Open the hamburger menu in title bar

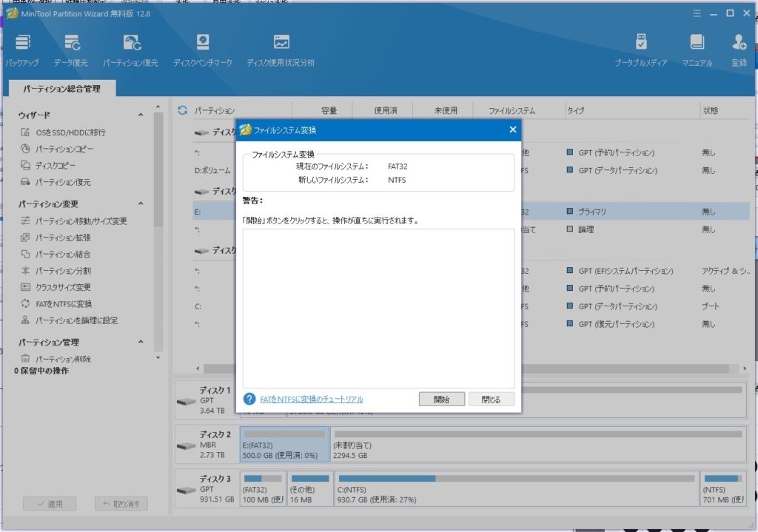[696, 13]
